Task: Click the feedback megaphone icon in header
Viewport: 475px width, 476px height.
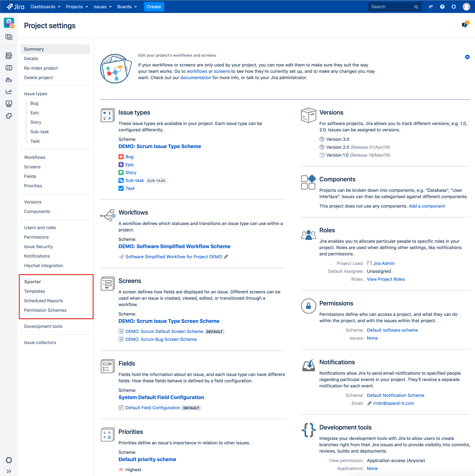Action: tap(431, 7)
